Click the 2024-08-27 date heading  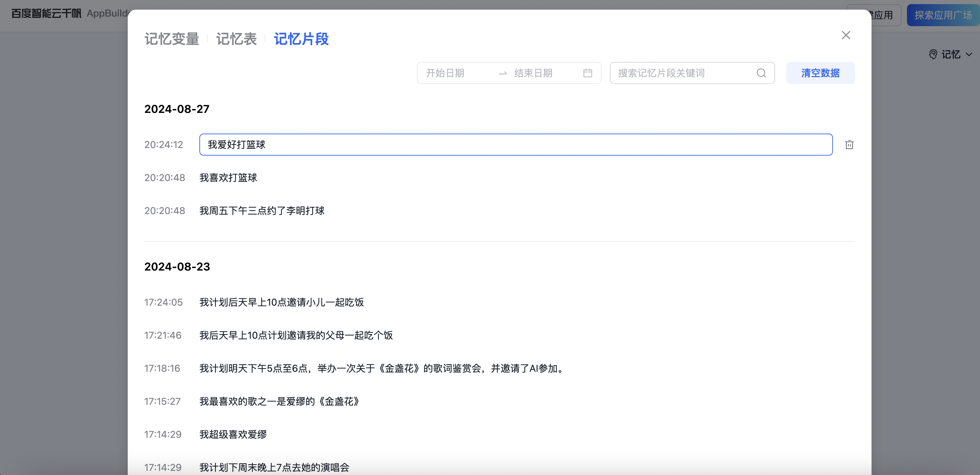(x=177, y=109)
